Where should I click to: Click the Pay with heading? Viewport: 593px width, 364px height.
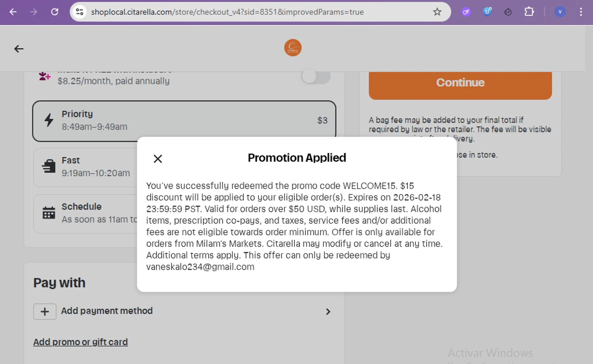(59, 283)
